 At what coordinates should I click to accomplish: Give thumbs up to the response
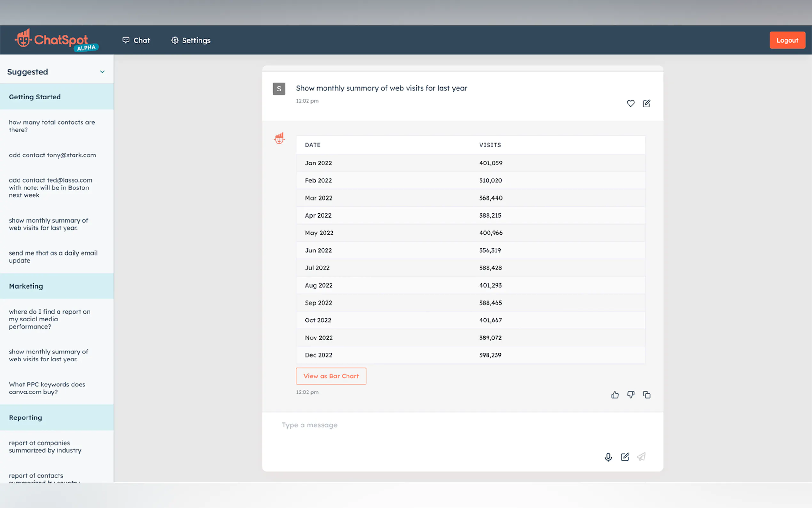tap(615, 395)
